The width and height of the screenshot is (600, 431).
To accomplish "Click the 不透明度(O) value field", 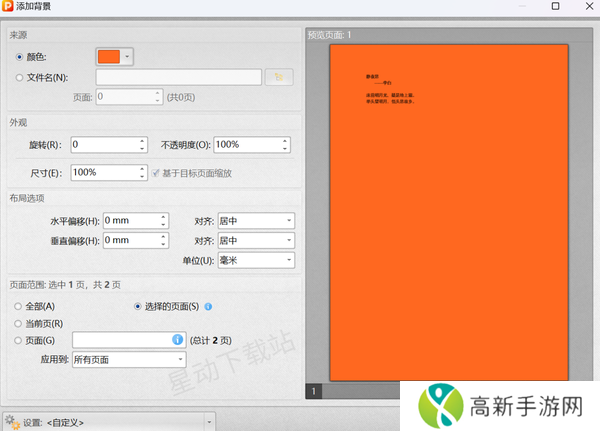I will coord(247,145).
